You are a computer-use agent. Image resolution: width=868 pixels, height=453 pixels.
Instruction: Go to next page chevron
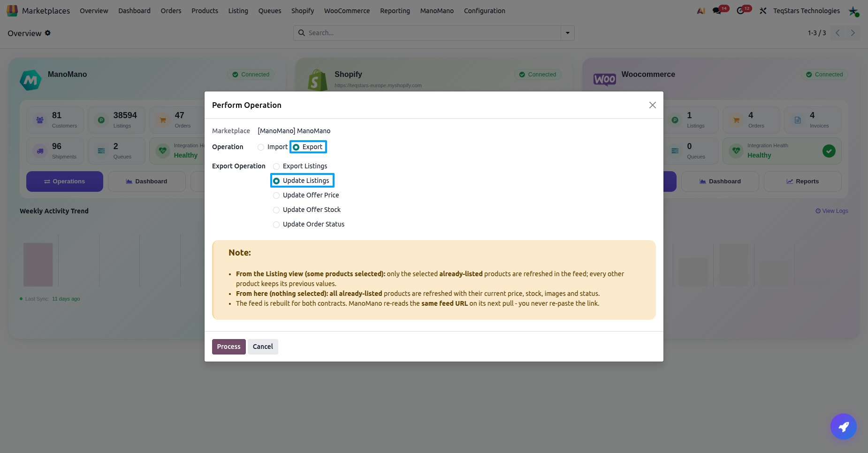tap(853, 33)
